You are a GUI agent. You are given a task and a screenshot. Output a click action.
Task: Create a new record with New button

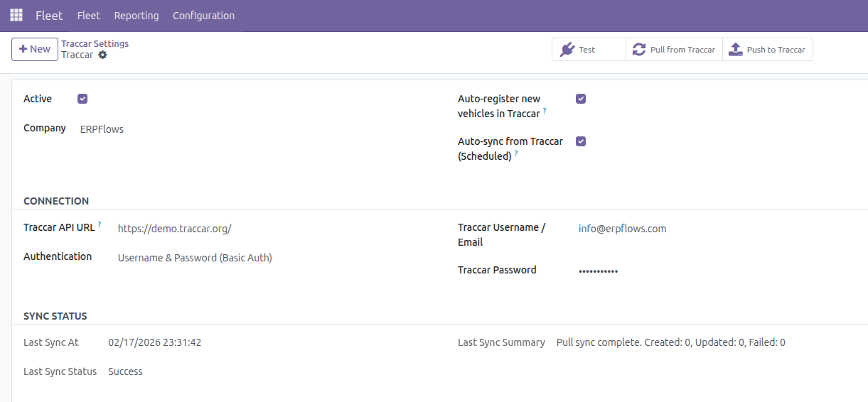[35, 49]
